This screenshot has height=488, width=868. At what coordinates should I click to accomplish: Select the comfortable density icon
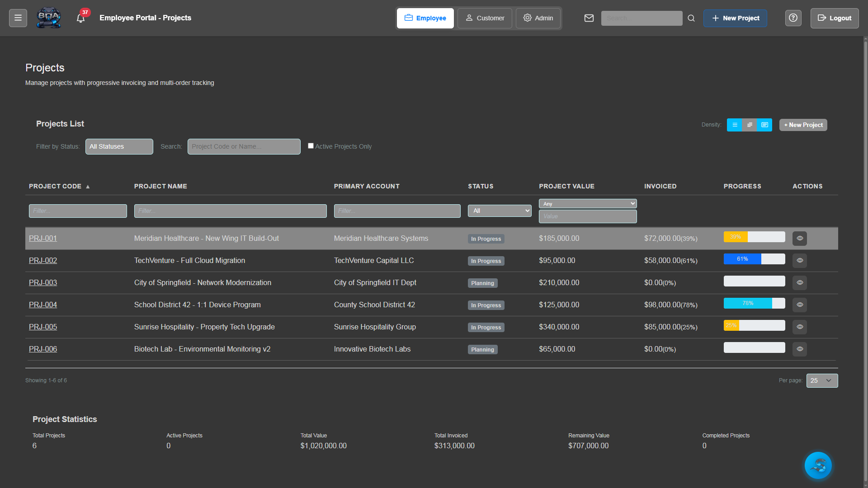[x=764, y=125]
